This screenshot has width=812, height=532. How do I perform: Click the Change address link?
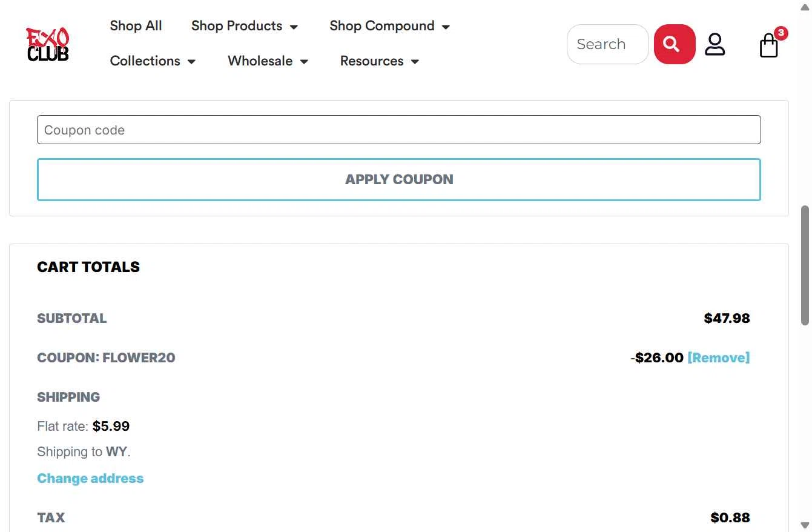(90, 478)
